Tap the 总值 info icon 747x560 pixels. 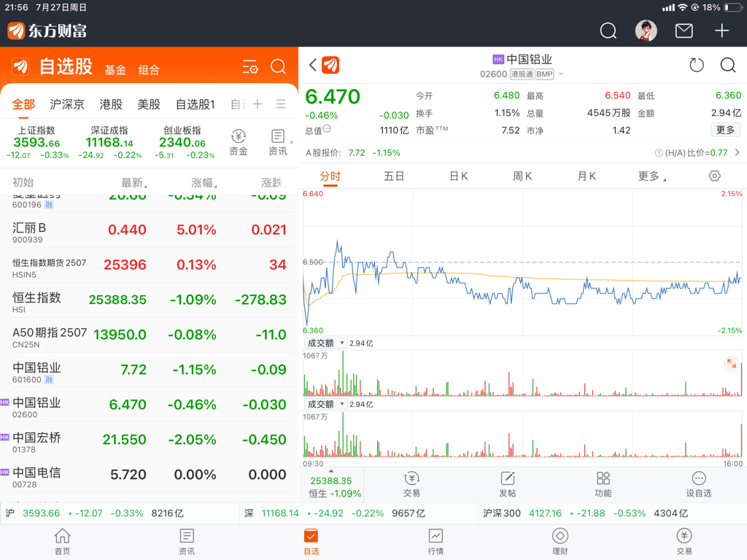pyautogui.click(x=327, y=128)
